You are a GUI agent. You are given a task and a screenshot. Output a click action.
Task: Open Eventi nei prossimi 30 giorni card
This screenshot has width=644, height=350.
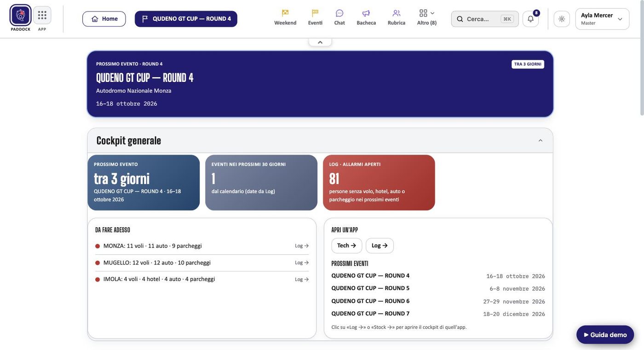click(261, 183)
